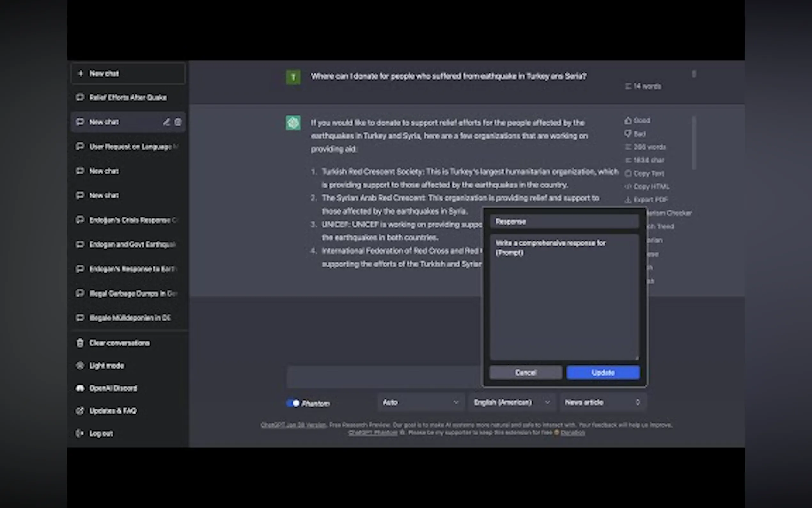812x508 pixels.
Task: Open Relief Efforts After Quake chat
Action: pyautogui.click(x=128, y=98)
